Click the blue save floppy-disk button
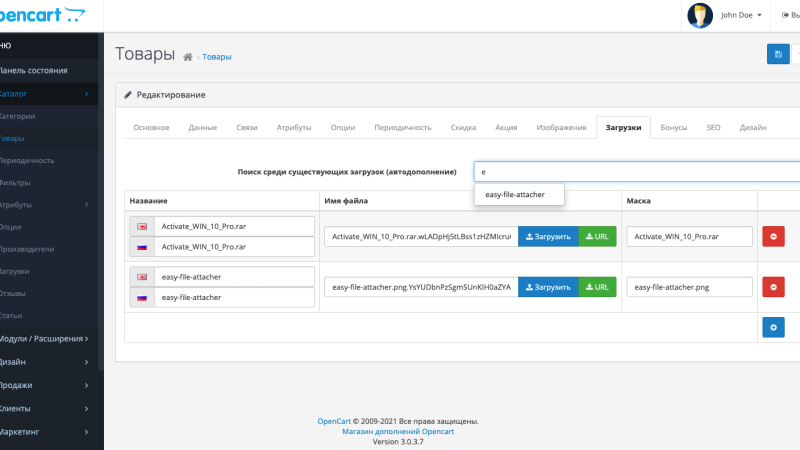 pyautogui.click(x=778, y=54)
